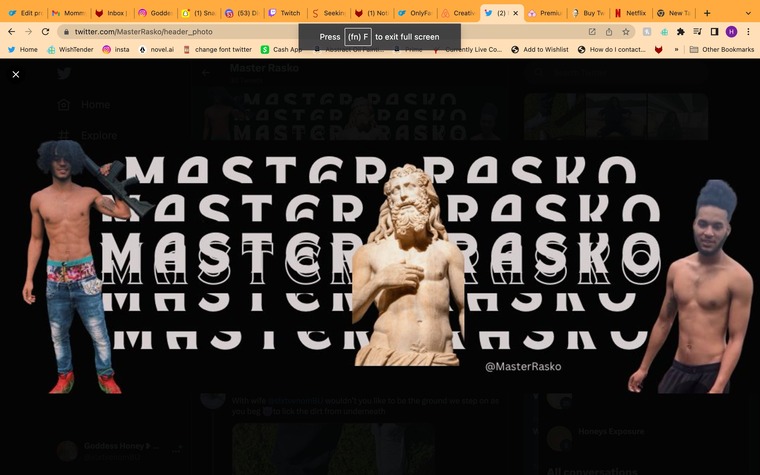Click the dimmed Home sidebar item
760x475 pixels.
(84, 104)
